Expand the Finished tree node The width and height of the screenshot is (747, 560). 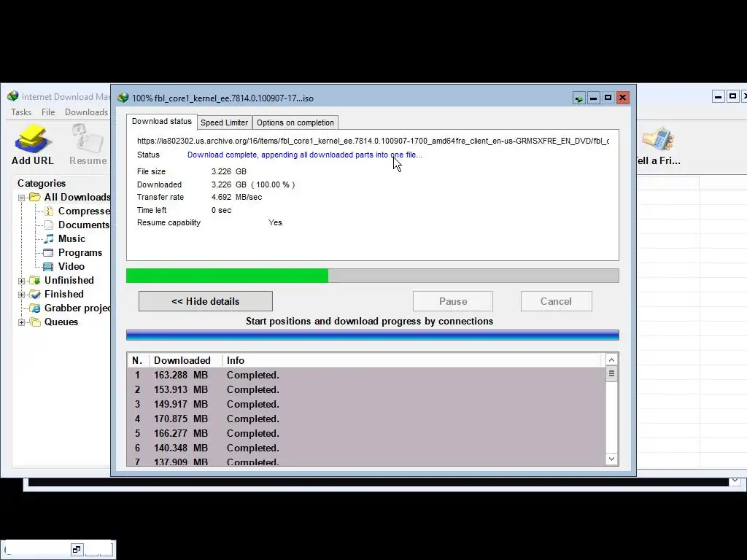[21, 295]
